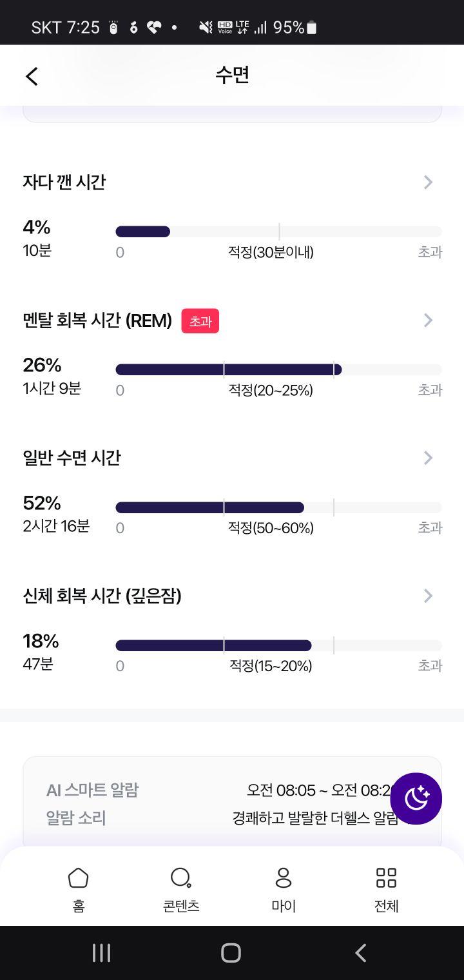This screenshot has width=464, height=980.
Task: Open the 홈 home tab
Action: (x=78, y=890)
